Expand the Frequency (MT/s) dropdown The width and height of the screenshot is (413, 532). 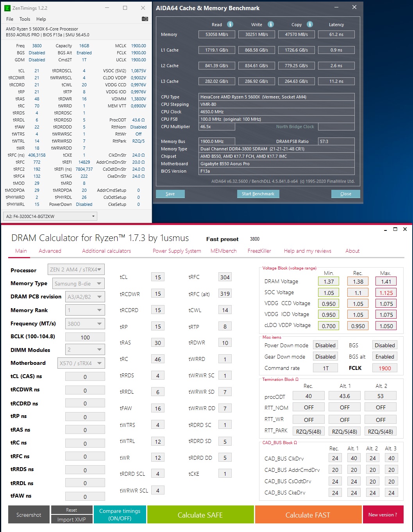tap(85, 323)
